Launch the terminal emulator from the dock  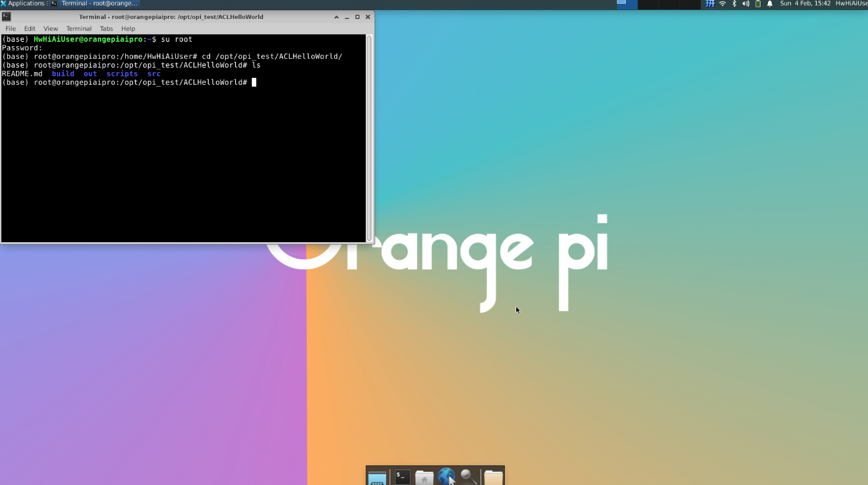(402, 477)
